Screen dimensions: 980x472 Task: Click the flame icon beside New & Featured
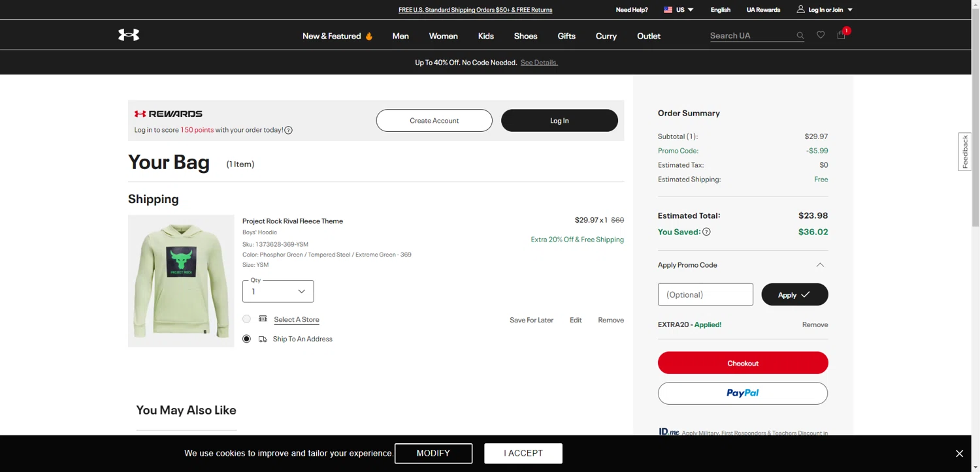click(369, 36)
